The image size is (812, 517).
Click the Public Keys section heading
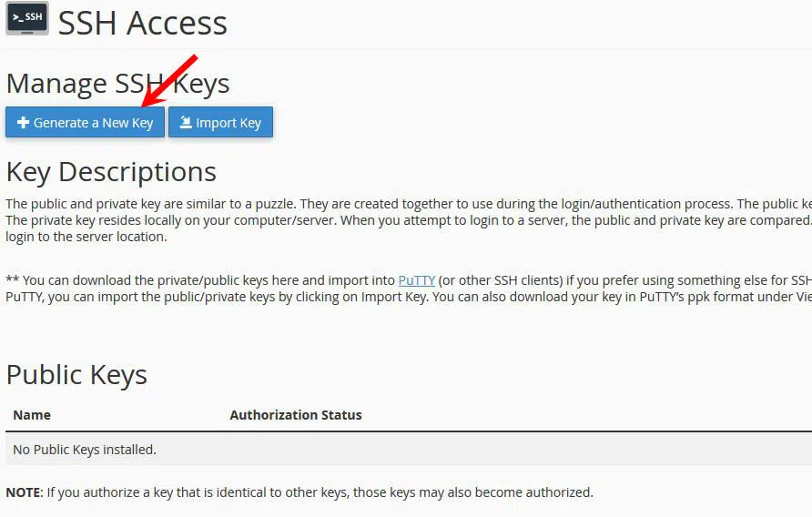[x=76, y=375]
